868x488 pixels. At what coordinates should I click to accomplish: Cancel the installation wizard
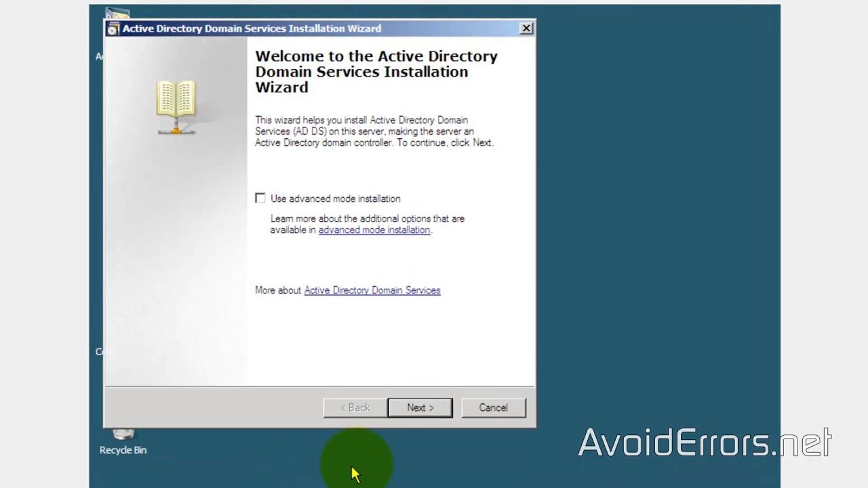tap(493, 407)
